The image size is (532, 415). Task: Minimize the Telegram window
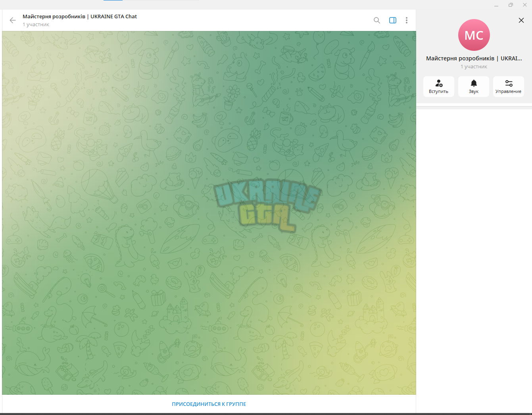(496, 5)
